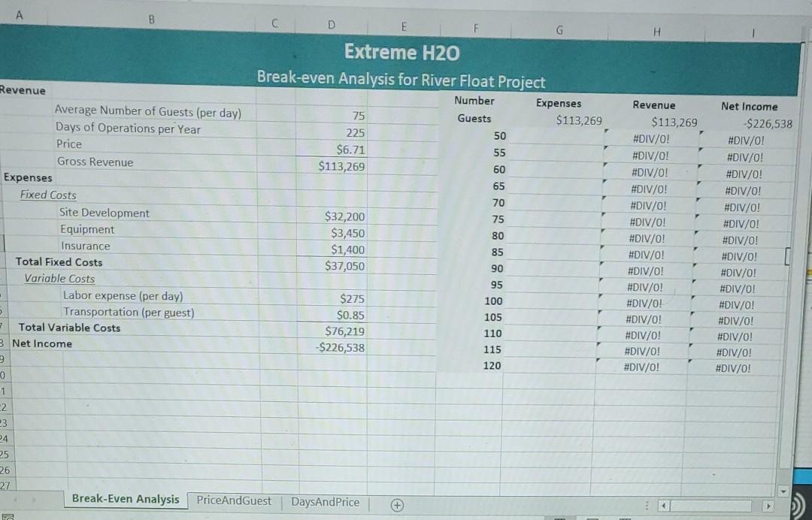Select column H header

pyautogui.click(x=656, y=32)
